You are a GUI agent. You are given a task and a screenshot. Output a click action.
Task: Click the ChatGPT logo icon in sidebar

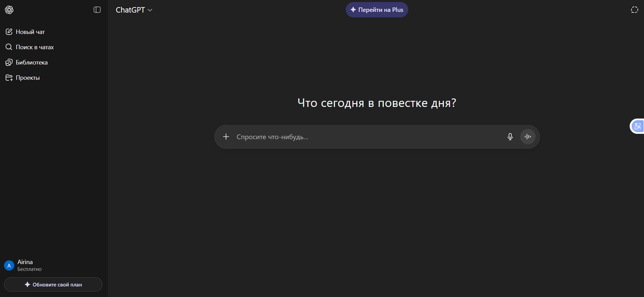[x=9, y=10]
